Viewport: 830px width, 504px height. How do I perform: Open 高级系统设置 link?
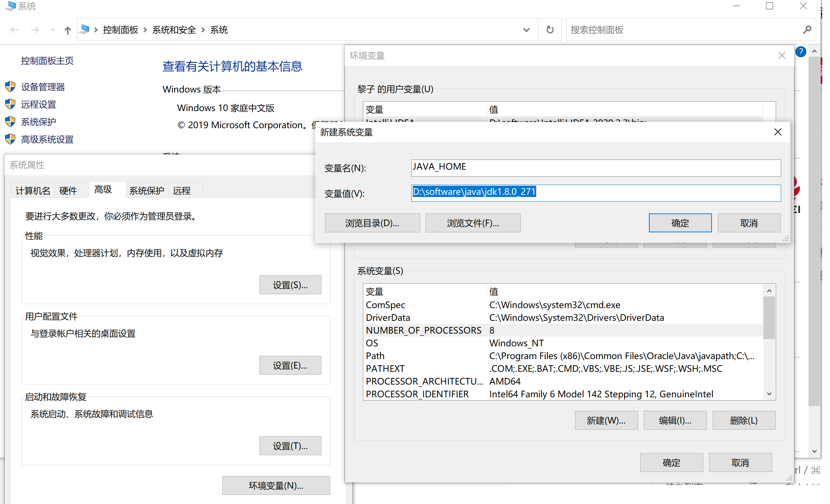(47, 139)
